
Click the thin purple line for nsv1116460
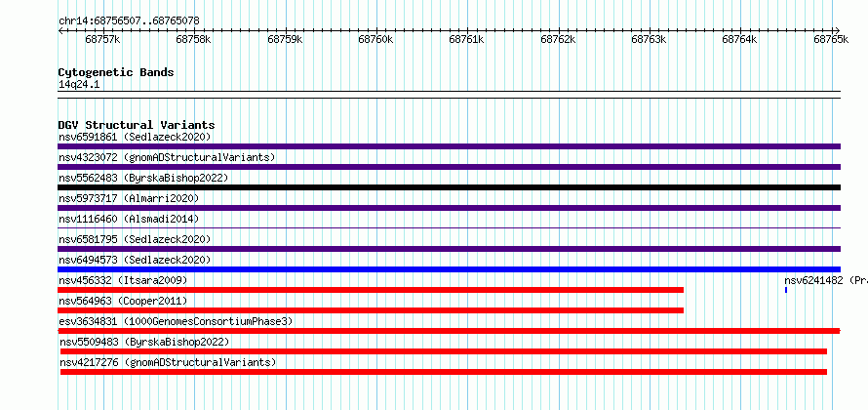(449, 227)
